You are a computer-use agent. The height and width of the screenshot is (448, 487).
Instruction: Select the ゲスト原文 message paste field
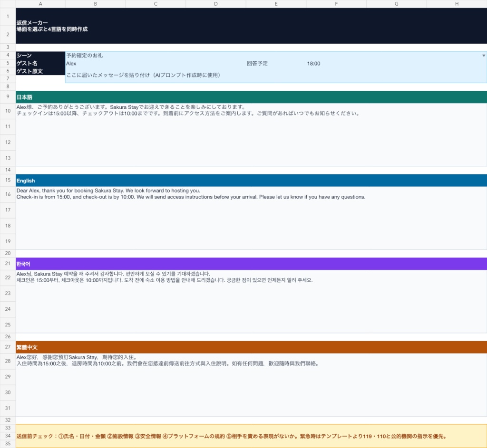[276, 75]
